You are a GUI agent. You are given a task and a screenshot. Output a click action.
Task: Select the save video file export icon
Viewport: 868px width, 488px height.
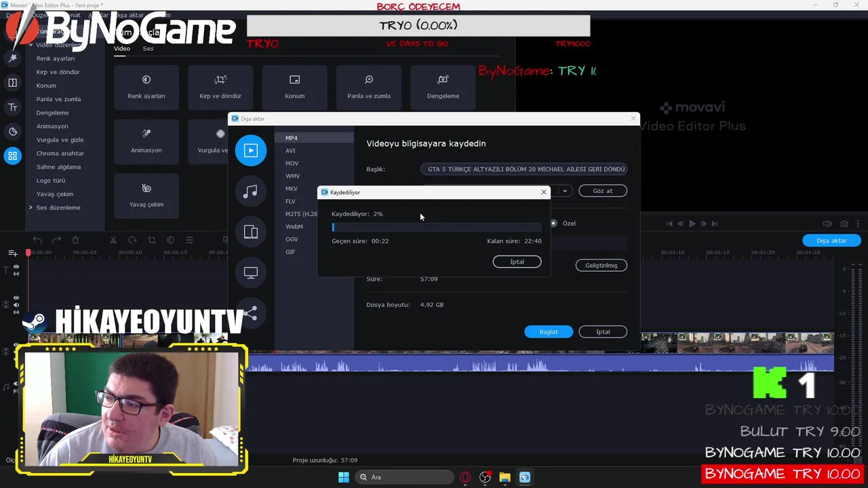(x=251, y=150)
